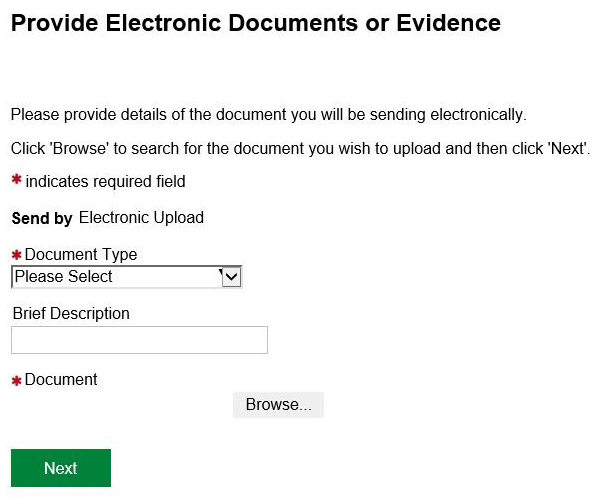
Task: Open the Document Type dropdown
Action: [126, 277]
